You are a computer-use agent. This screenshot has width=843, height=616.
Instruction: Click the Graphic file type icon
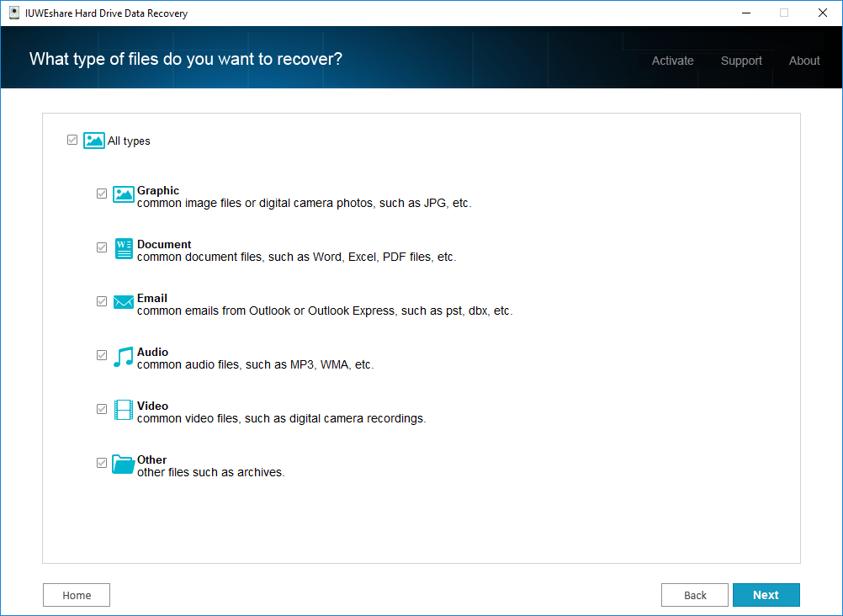coord(123,194)
